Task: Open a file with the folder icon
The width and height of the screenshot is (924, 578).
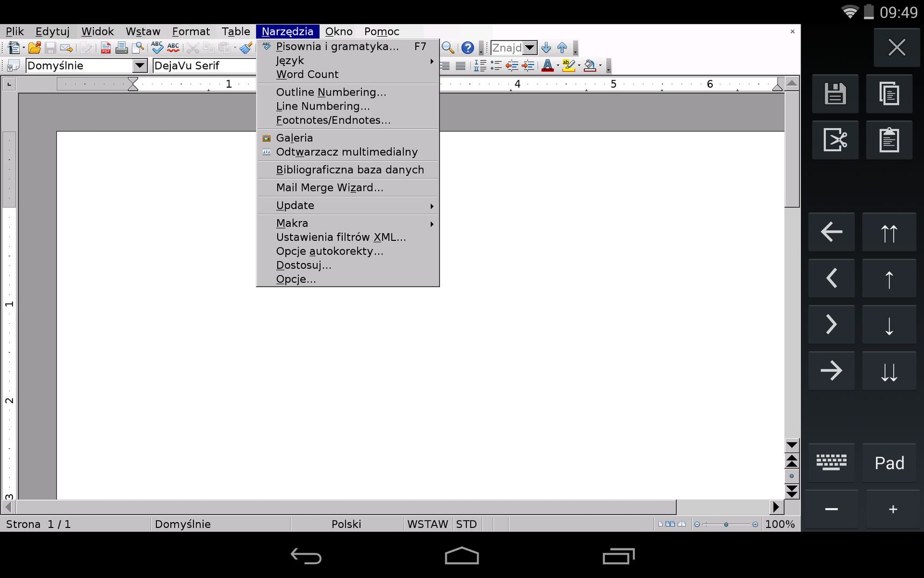Action: tap(35, 48)
